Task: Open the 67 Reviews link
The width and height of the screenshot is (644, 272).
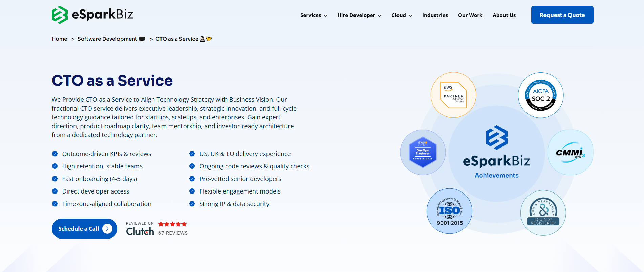Action: tap(173, 233)
